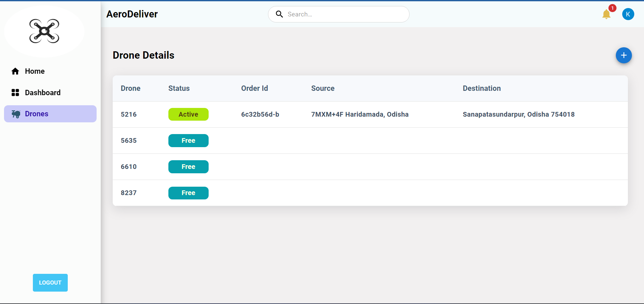Switch to the Drones section

(37, 114)
